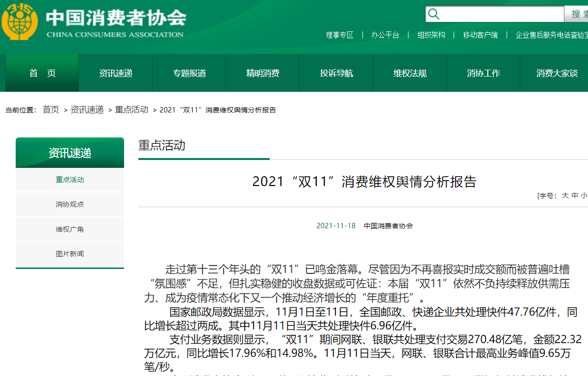The image size is (588, 376).
Task: Open the 企业售后服务电话查验 link
Action: coord(551,35)
